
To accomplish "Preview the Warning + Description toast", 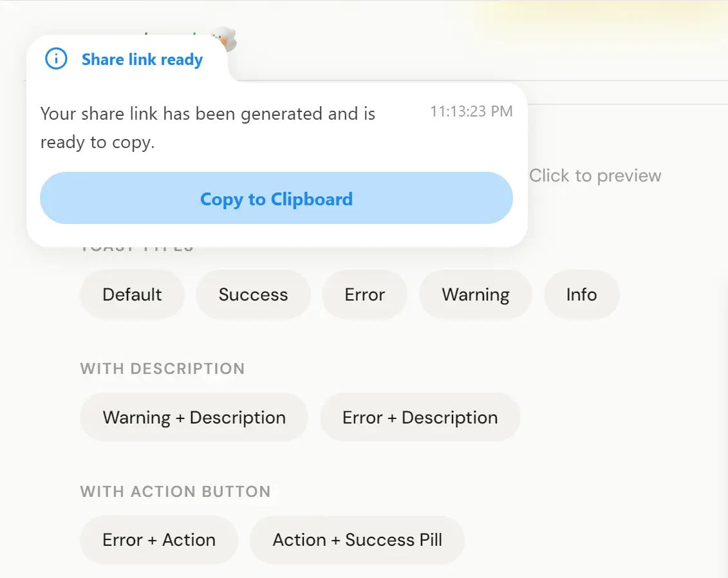I will coord(194,418).
